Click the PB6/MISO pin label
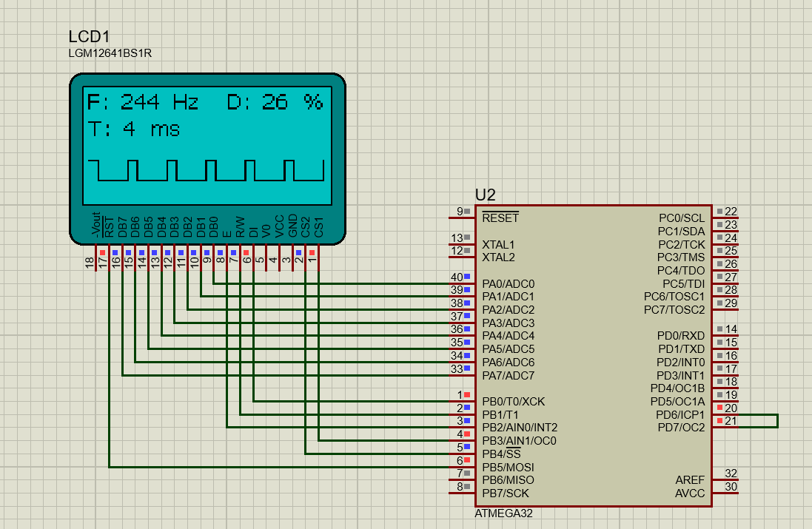The width and height of the screenshot is (812, 529). 508,480
